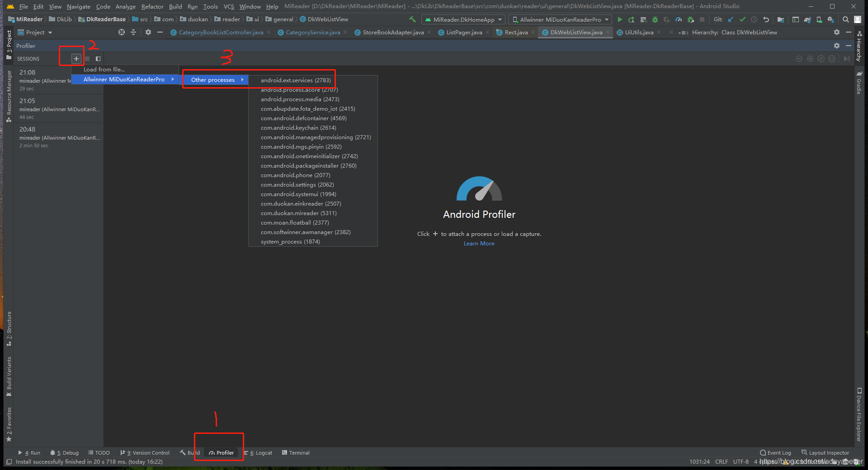Click the stop session square icon in Sessions

coord(87,59)
